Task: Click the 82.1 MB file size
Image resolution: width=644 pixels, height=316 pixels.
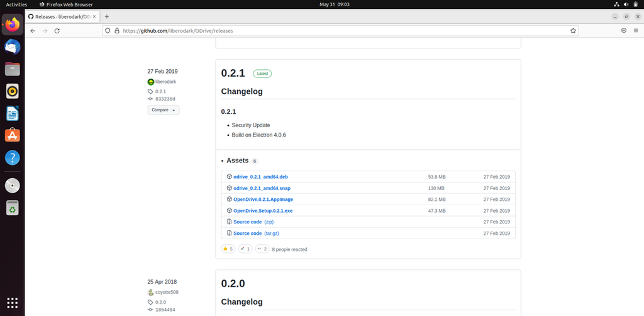Action: point(436,200)
